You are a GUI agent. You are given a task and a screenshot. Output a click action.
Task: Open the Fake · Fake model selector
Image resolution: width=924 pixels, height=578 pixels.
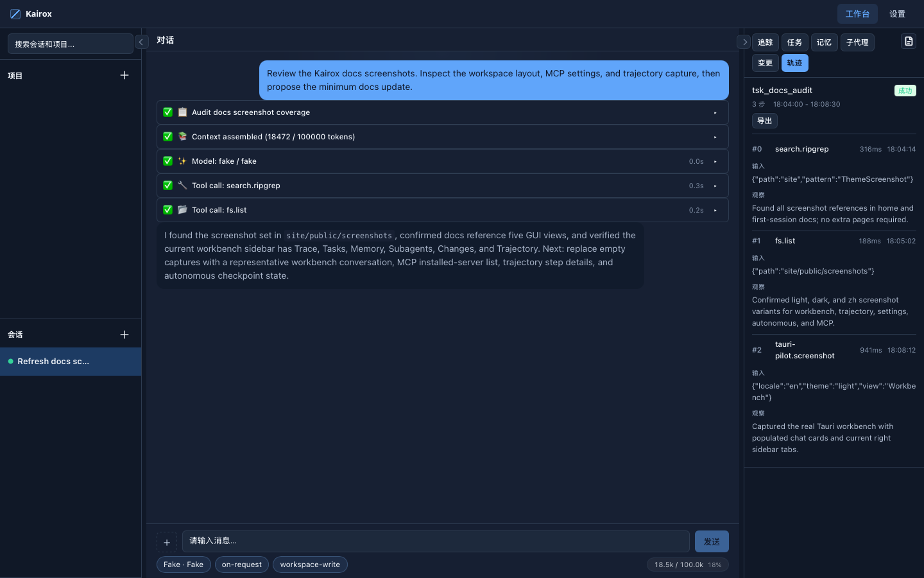click(x=184, y=565)
